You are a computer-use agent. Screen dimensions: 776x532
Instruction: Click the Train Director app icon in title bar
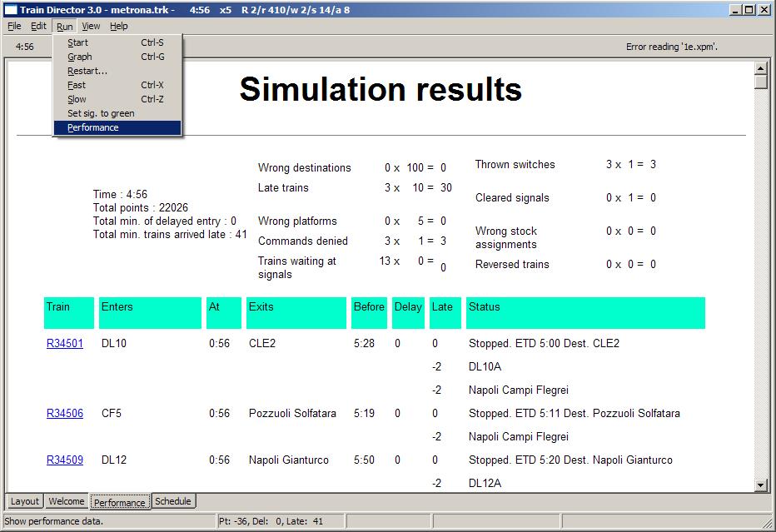10,10
